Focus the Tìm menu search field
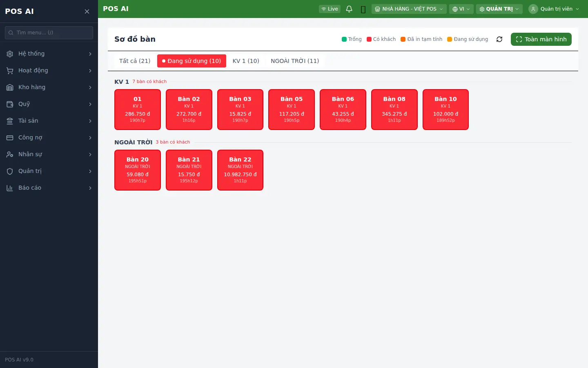588x368 pixels. click(x=49, y=33)
